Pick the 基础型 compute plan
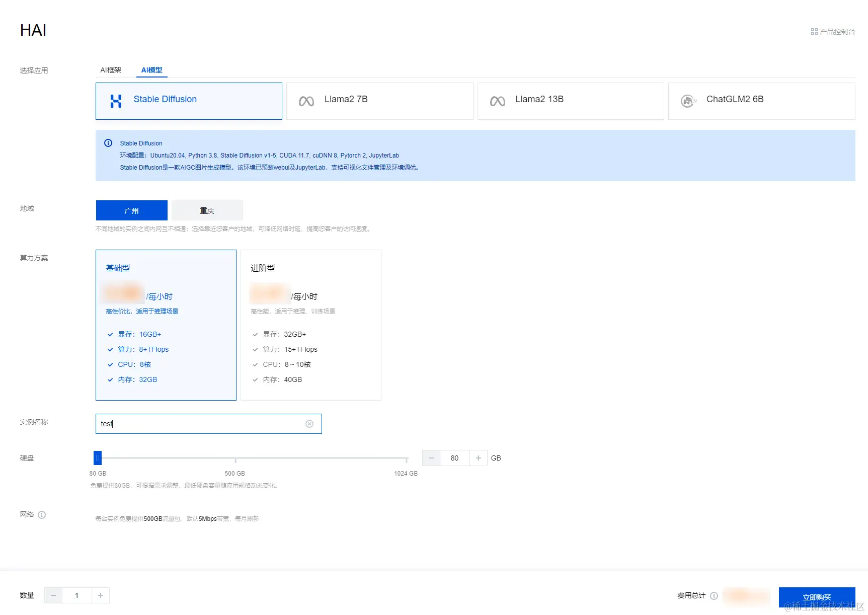868x615 pixels. click(x=166, y=325)
